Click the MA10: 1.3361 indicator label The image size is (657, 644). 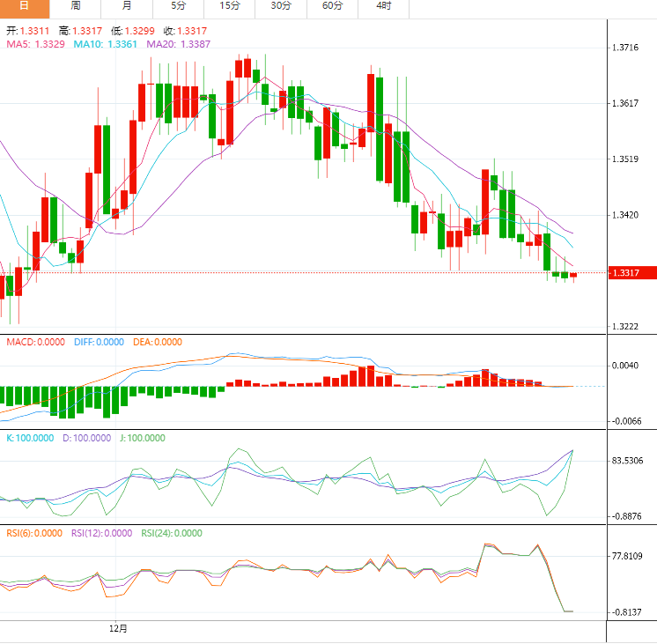[x=105, y=44]
